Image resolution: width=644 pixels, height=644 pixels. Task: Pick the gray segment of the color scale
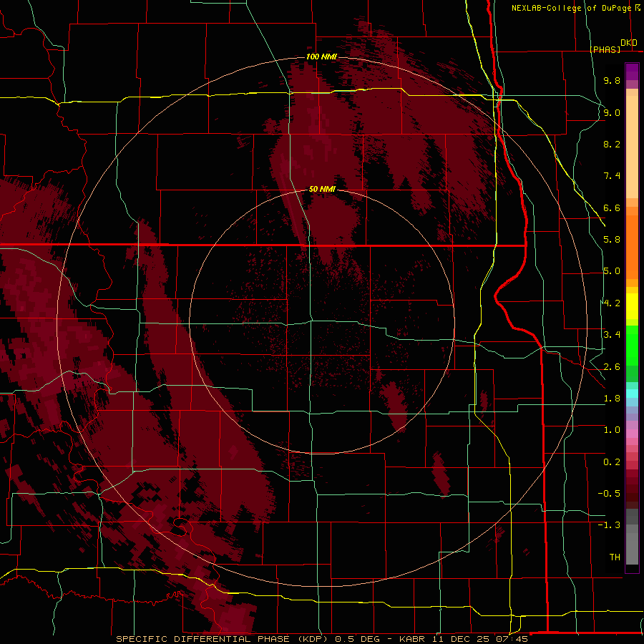[x=632, y=537]
